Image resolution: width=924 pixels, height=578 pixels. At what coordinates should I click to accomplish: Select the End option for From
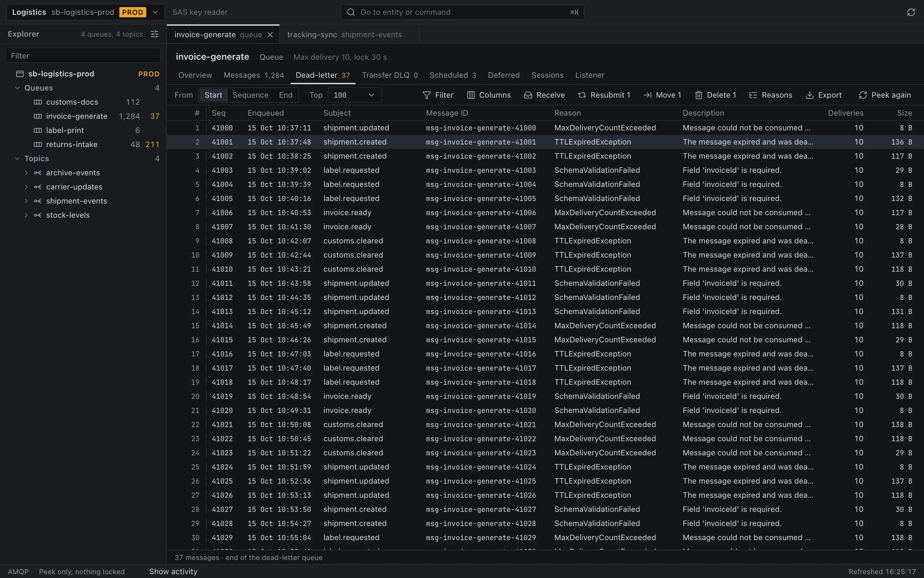pyautogui.click(x=286, y=95)
